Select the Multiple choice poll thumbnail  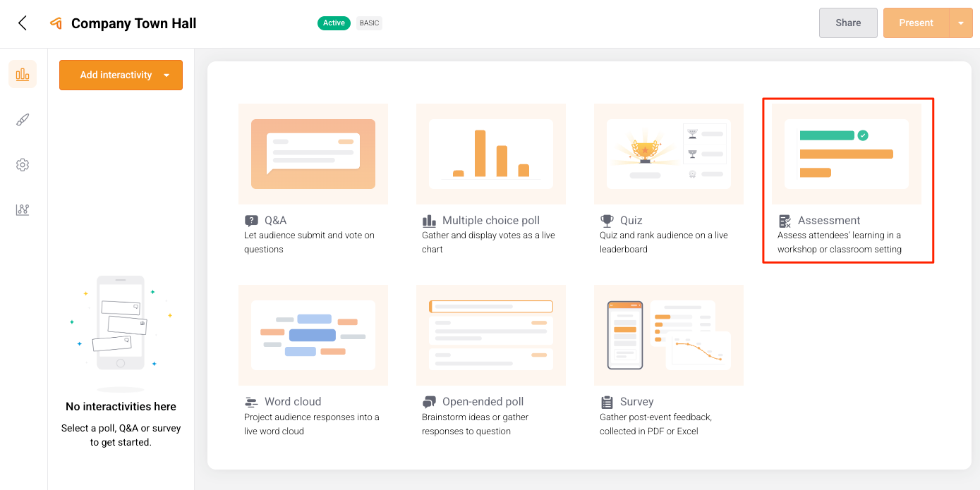point(491,154)
